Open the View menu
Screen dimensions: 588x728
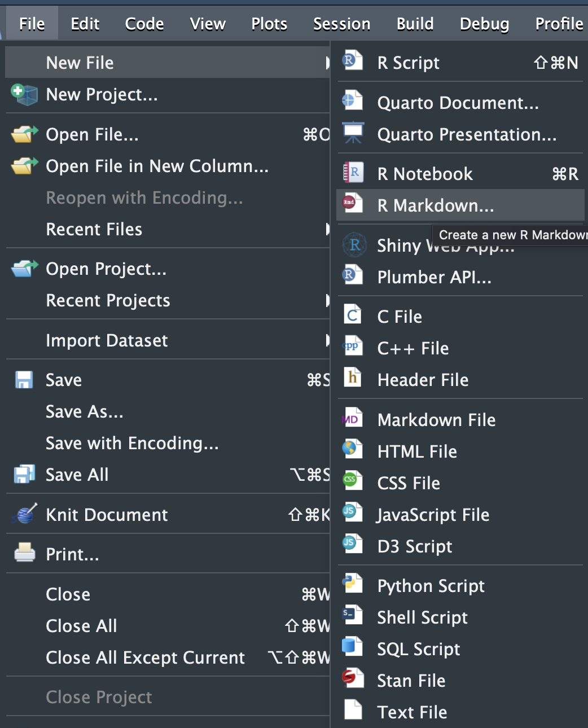pyautogui.click(x=208, y=24)
